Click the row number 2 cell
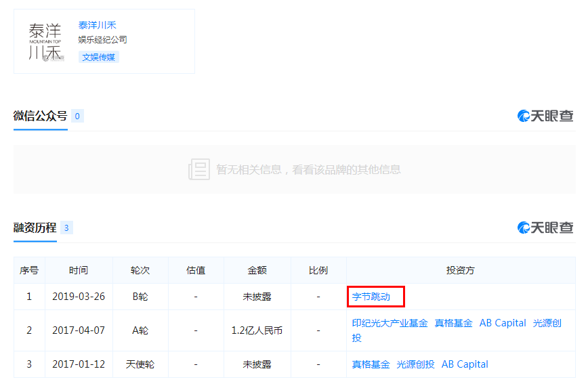The width and height of the screenshot is (588, 388). [29, 330]
